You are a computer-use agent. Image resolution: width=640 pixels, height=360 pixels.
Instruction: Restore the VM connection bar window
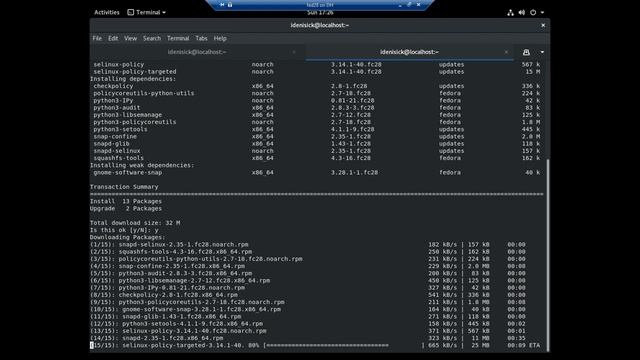tap(409, 4)
